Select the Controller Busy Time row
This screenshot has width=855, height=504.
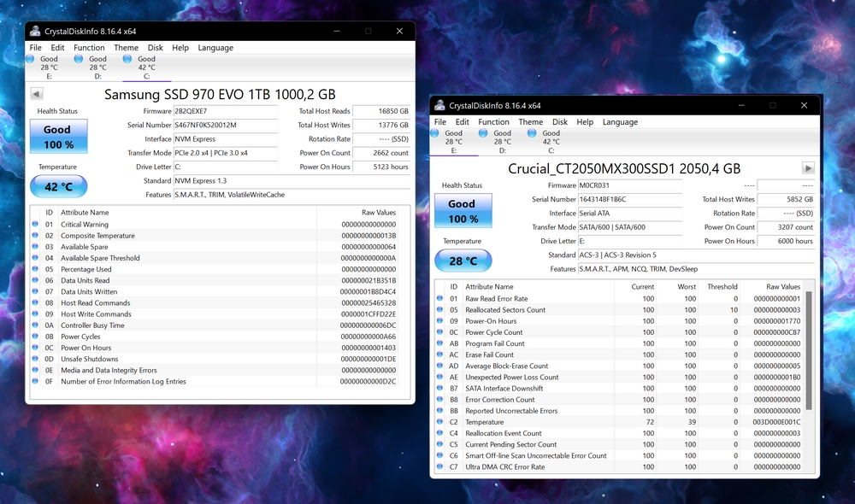coord(214,325)
